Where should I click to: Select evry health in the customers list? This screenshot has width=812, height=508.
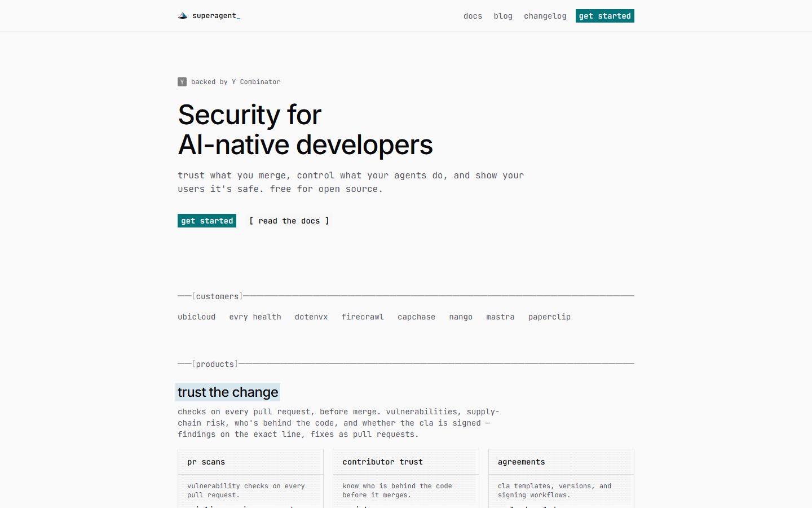[x=255, y=317]
